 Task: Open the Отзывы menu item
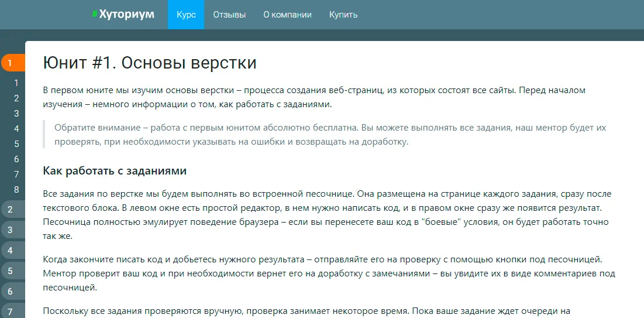coord(229,15)
